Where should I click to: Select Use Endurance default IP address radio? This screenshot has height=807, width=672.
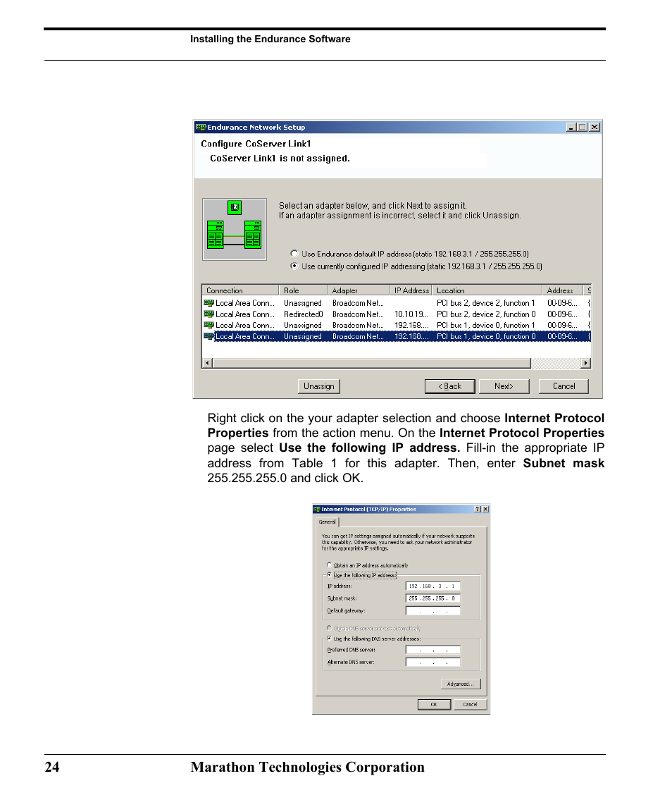294,254
